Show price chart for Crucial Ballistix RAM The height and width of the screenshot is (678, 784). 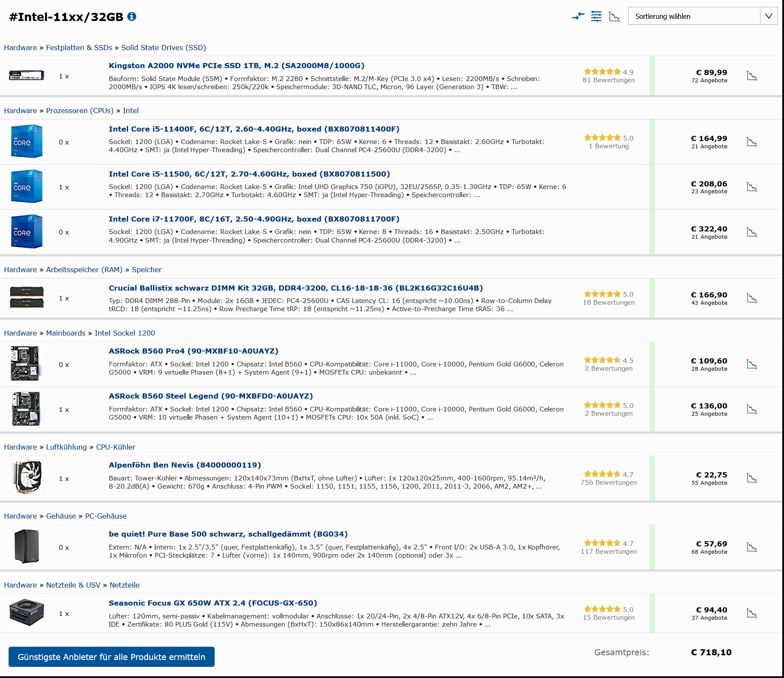pyautogui.click(x=752, y=298)
